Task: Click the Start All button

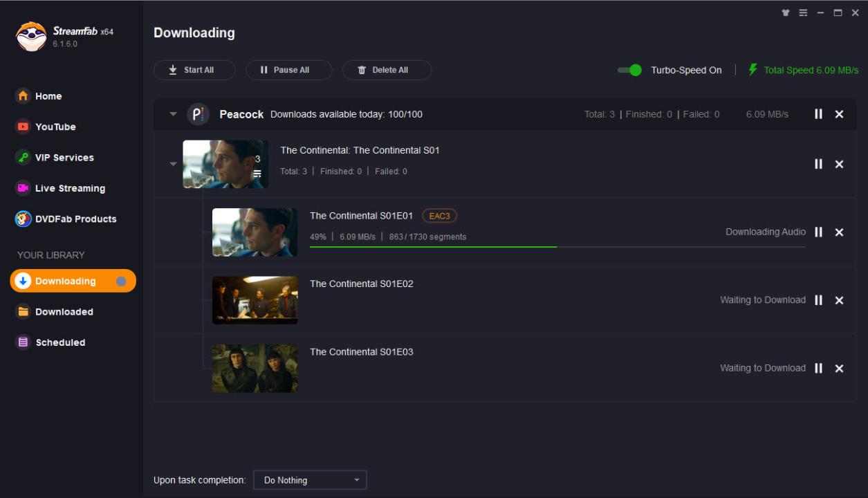Action: coord(194,70)
